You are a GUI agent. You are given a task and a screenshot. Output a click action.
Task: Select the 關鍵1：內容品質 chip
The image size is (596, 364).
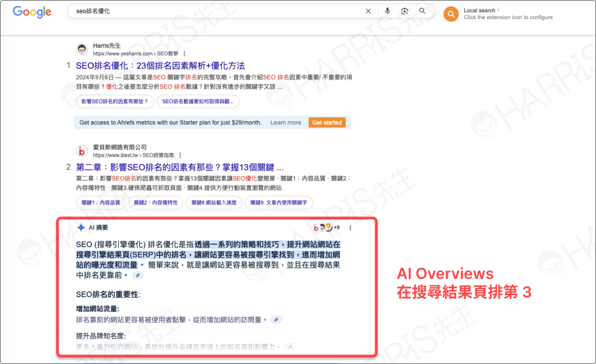101,203
